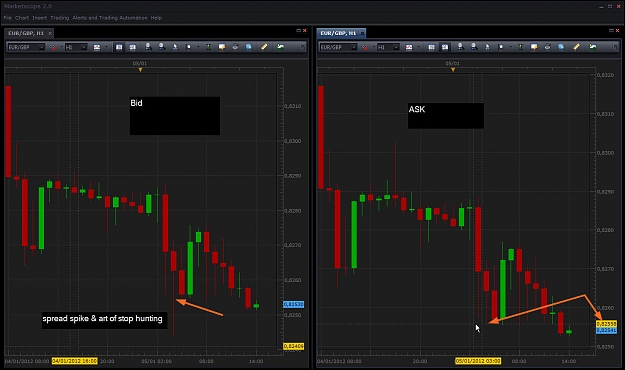Toggle Ask price display in the ASK chart toolbar

coord(445,47)
